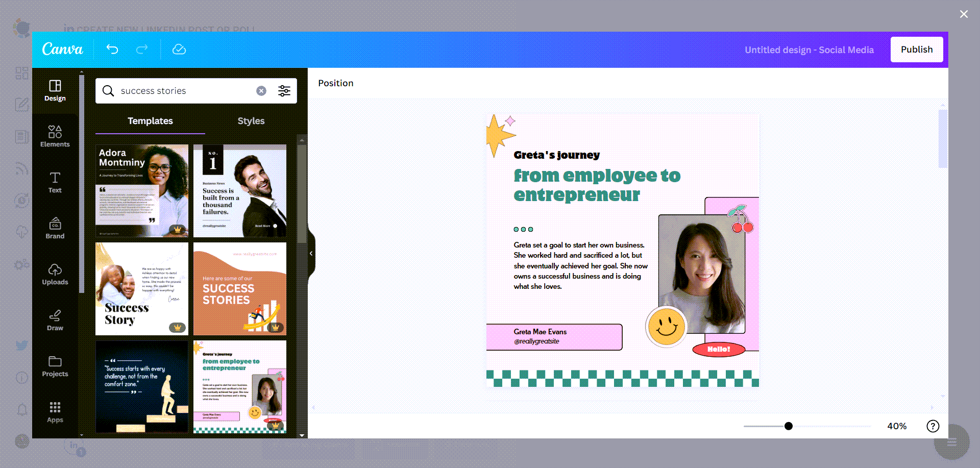The height and width of the screenshot is (468, 980).
Task: Open the Design panel
Action: point(55,91)
